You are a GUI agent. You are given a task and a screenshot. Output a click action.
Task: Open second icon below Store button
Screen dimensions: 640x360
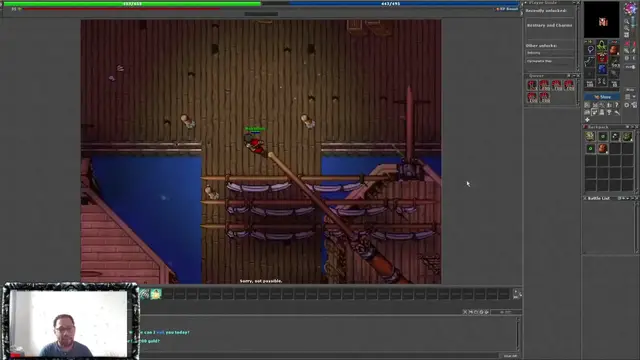coord(595,105)
